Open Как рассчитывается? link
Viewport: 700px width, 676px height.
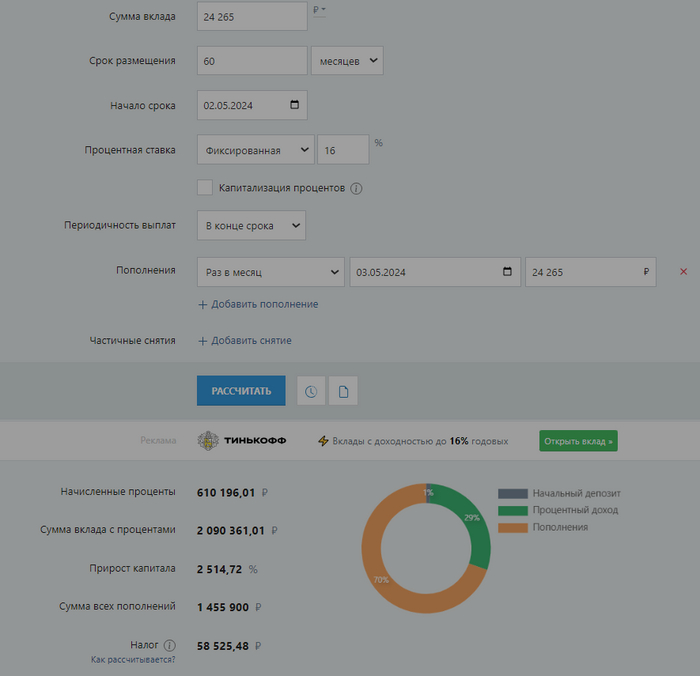click(133, 659)
